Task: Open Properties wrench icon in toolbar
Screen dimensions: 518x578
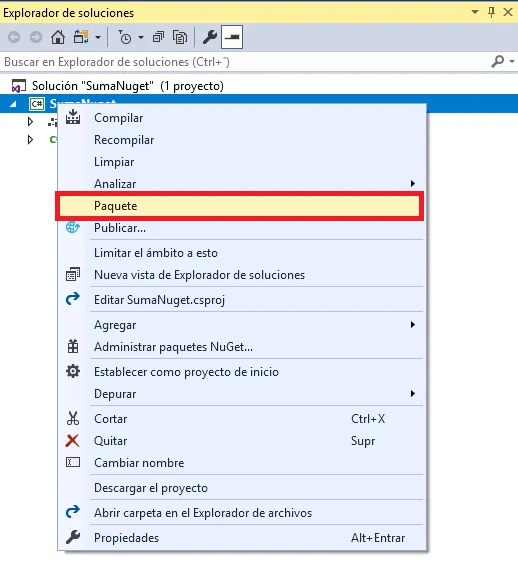Action: (x=210, y=37)
